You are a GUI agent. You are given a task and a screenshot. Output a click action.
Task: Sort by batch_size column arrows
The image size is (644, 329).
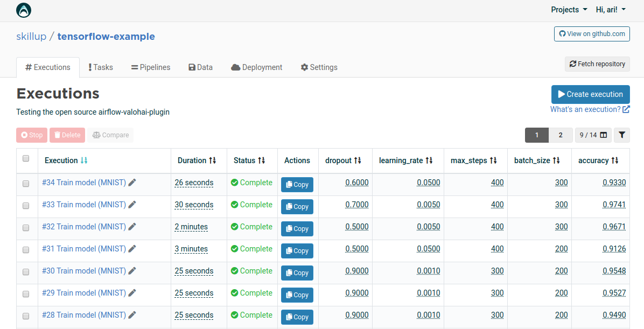coord(556,160)
